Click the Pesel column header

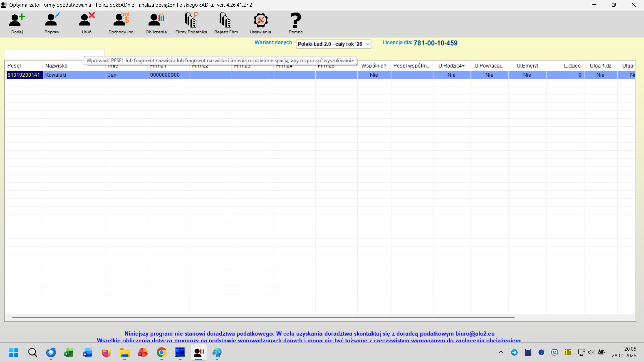coord(14,66)
